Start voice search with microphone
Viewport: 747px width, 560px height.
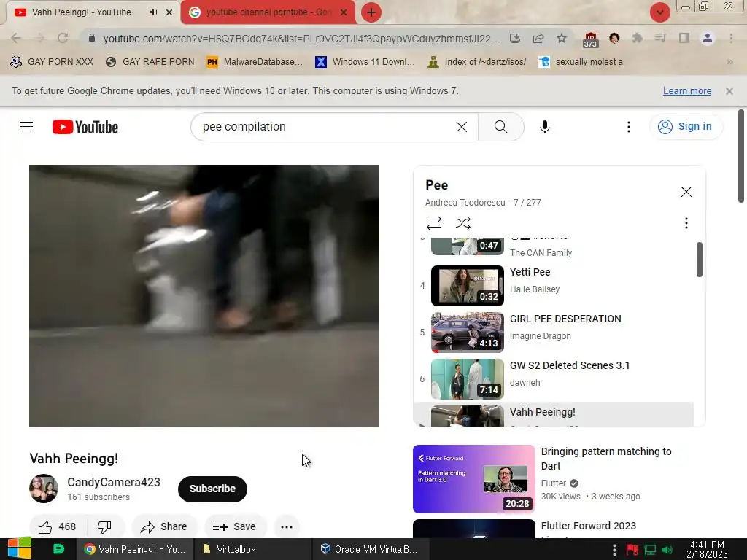pos(544,127)
